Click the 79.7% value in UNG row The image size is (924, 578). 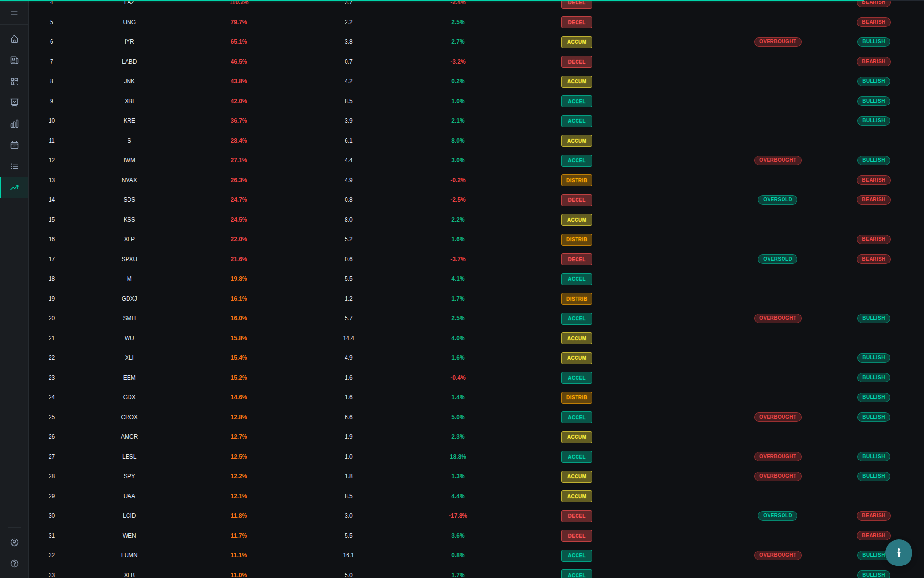pyautogui.click(x=239, y=22)
